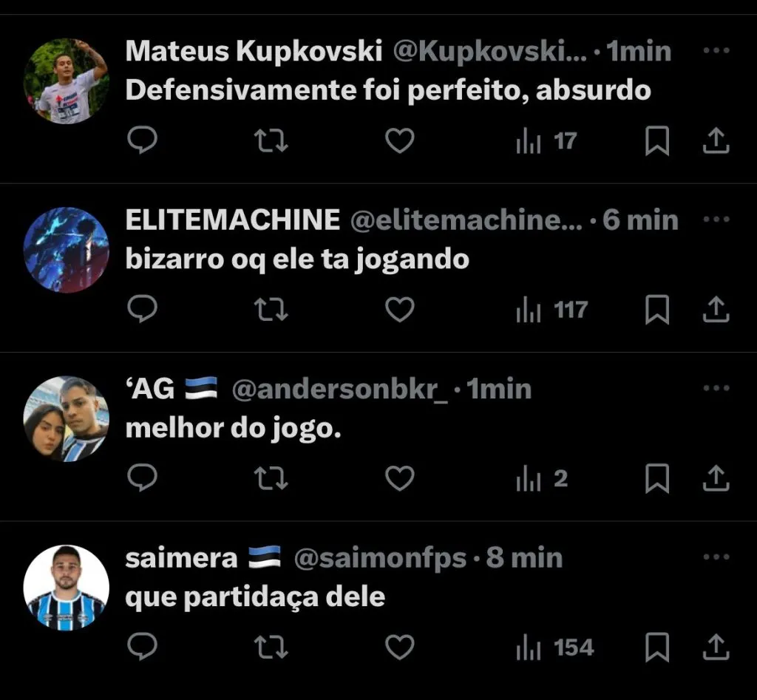This screenshot has width=757, height=700.
Task: Open more options for ELITEMACHINE tweet
Action: click(x=716, y=220)
